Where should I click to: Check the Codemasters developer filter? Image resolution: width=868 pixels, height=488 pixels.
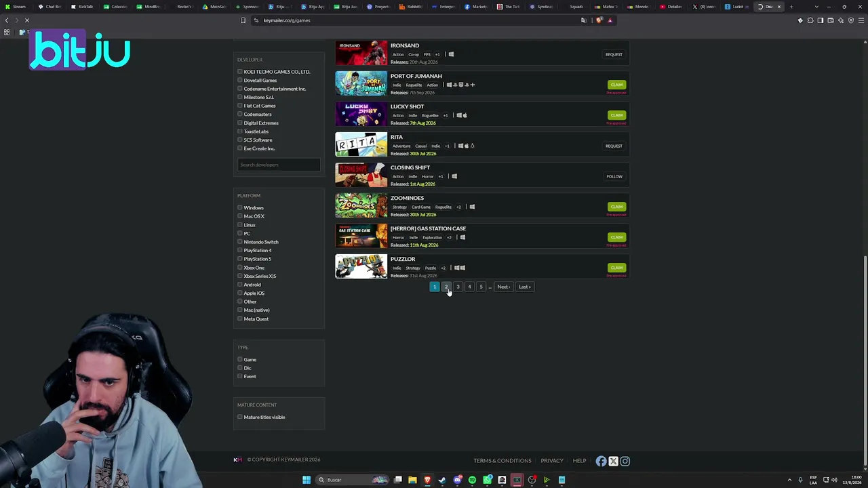pos(240,114)
